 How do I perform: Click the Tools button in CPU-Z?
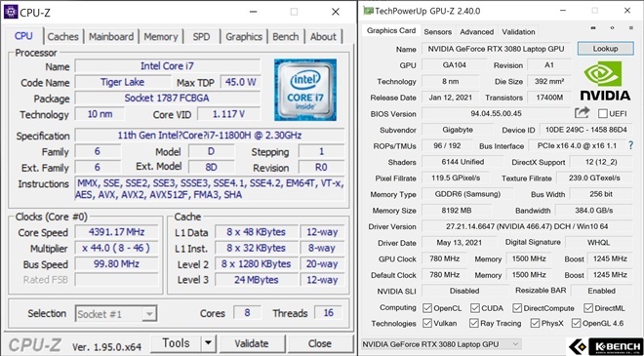176,343
